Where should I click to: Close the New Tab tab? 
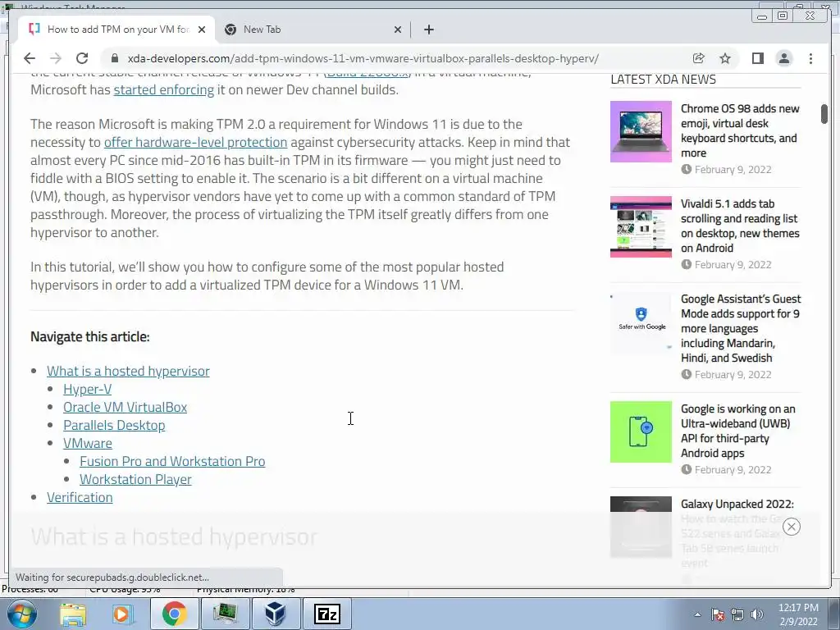tap(398, 30)
